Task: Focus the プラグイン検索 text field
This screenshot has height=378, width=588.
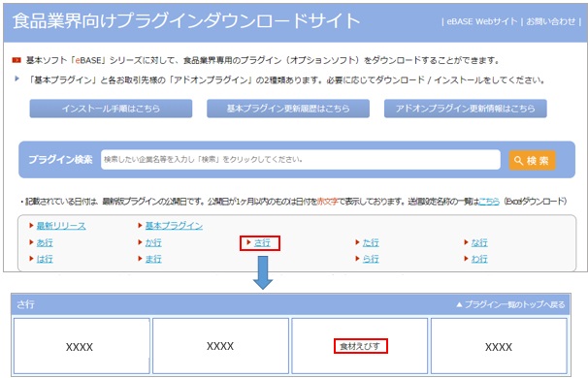Action: tap(301, 160)
